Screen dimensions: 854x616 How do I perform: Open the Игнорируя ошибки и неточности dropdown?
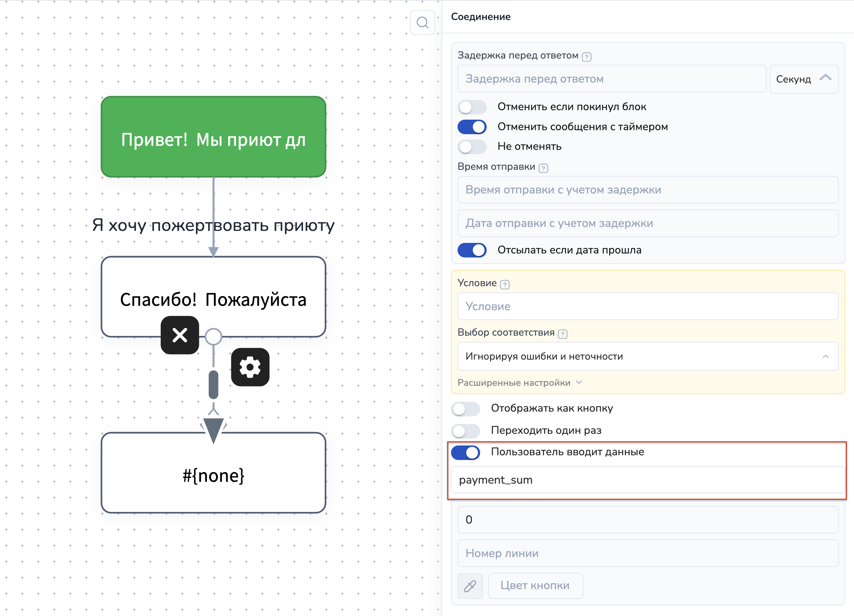pos(647,356)
